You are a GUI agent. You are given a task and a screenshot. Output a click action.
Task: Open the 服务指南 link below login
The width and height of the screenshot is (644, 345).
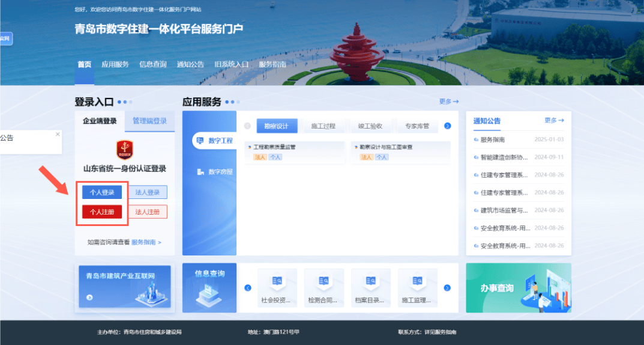(146, 242)
